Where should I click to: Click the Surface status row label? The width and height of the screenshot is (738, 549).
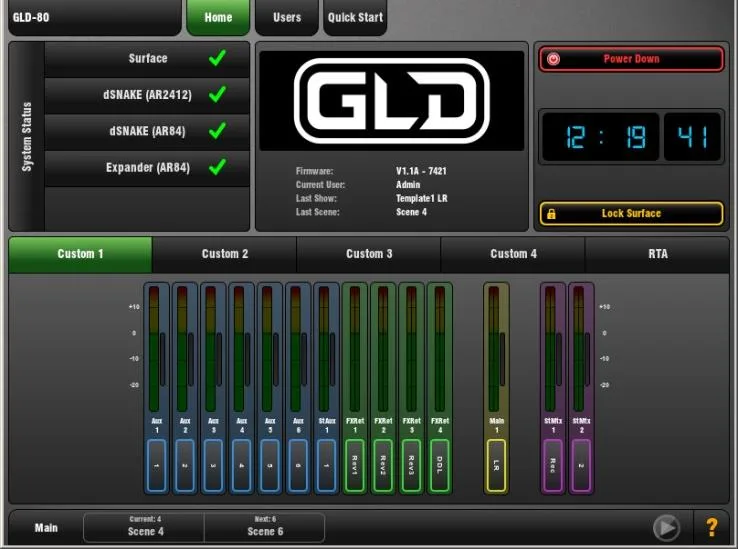point(148,58)
